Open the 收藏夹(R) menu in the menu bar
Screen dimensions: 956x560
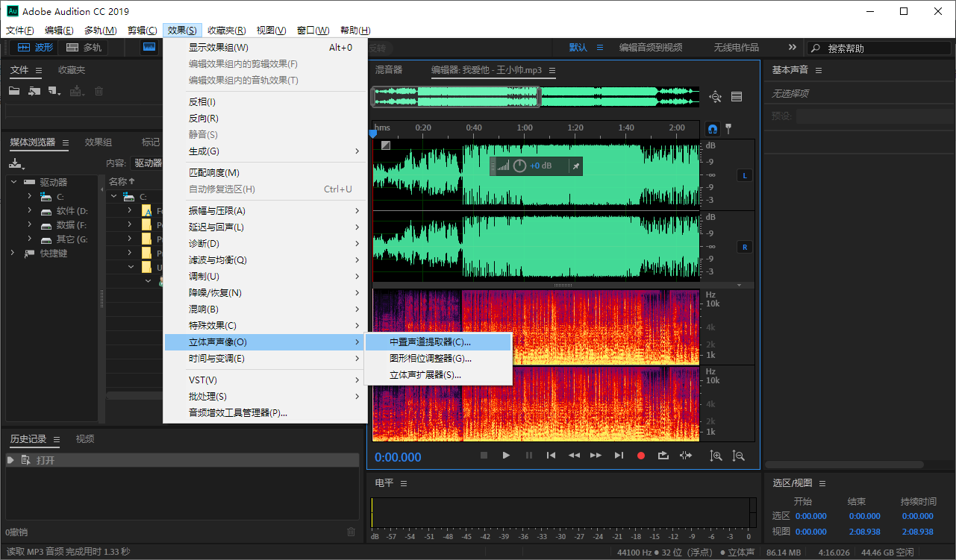(226, 31)
